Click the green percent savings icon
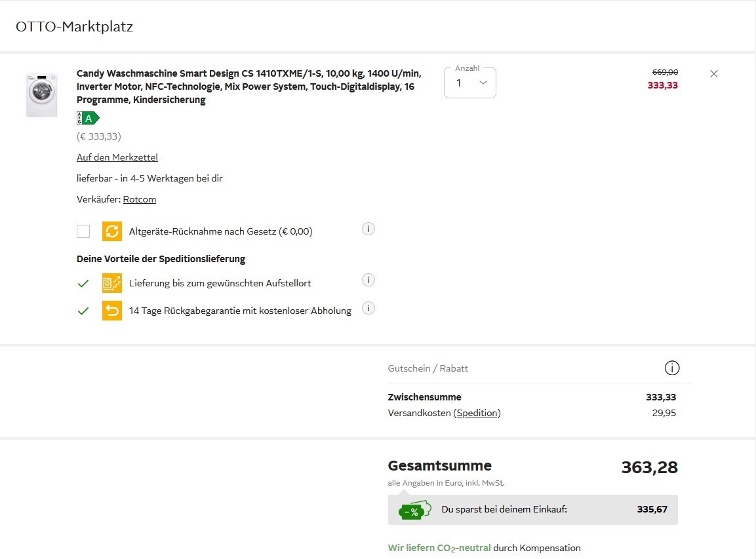756x559 pixels. (x=414, y=510)
